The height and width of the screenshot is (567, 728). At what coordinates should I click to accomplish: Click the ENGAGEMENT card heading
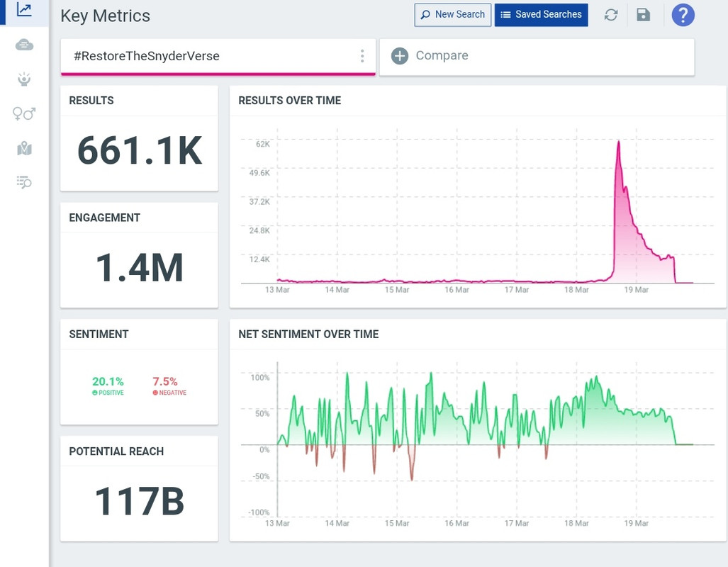point(104,218)
